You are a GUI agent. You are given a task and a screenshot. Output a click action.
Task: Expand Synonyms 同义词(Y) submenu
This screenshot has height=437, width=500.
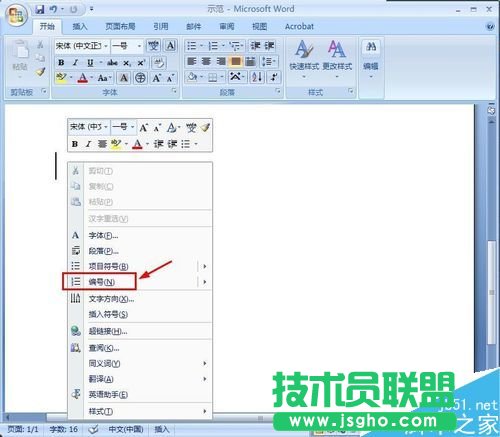[140, 364]
